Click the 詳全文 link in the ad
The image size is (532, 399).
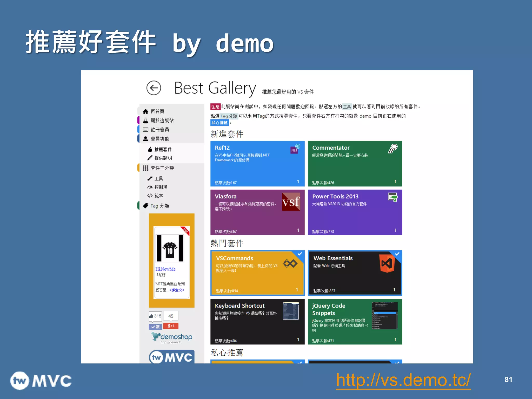click(177, 290)
